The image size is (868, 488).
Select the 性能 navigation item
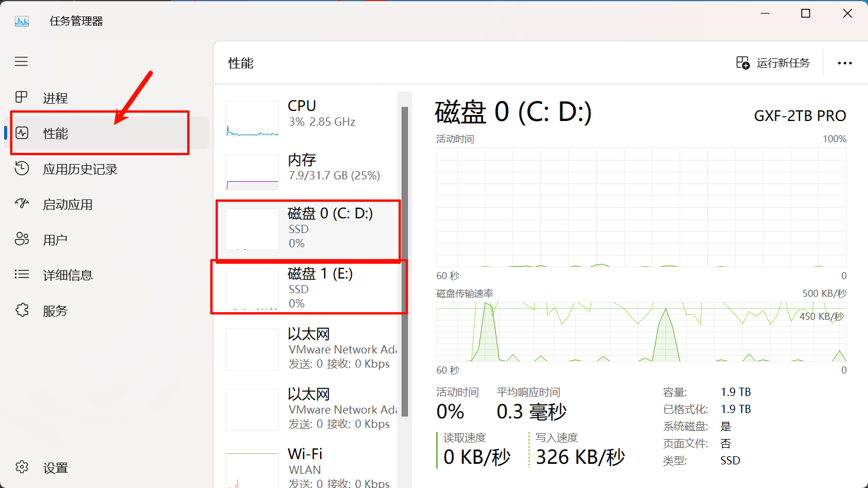[107, 133]
